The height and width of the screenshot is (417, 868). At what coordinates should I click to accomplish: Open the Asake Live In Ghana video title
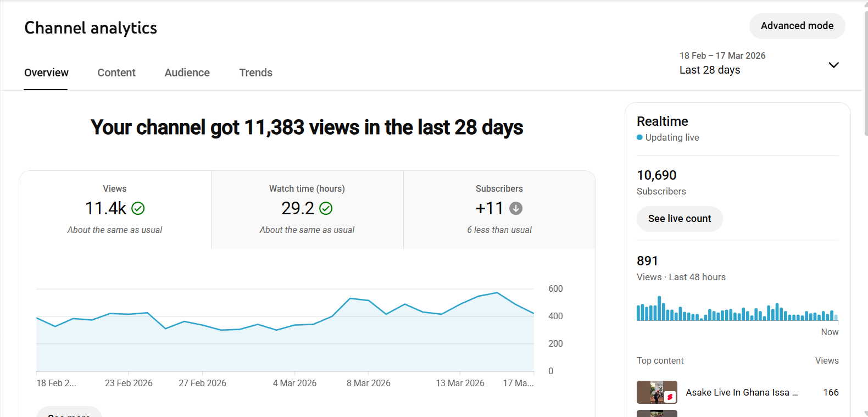741,392
